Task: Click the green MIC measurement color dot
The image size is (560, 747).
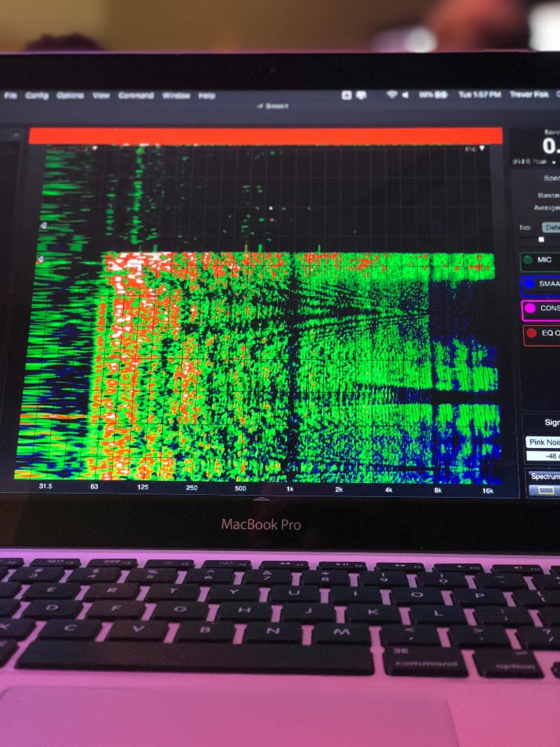Action: point(528,260)
